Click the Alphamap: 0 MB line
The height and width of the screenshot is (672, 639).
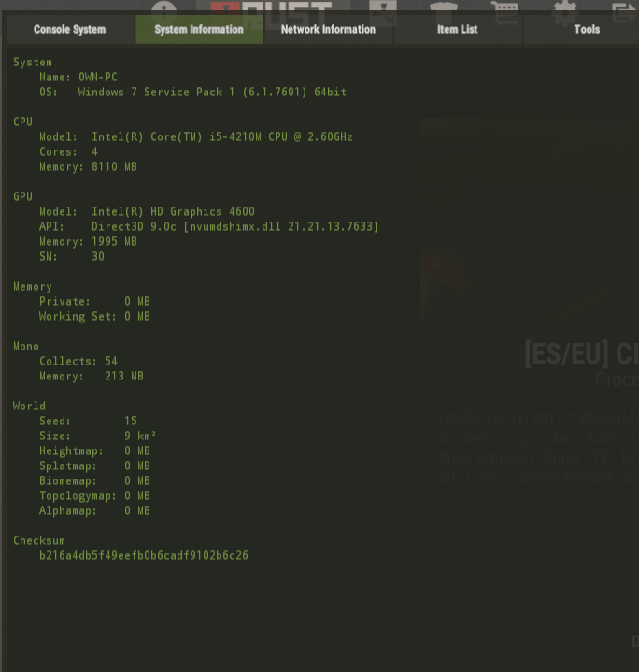point(94,511)
